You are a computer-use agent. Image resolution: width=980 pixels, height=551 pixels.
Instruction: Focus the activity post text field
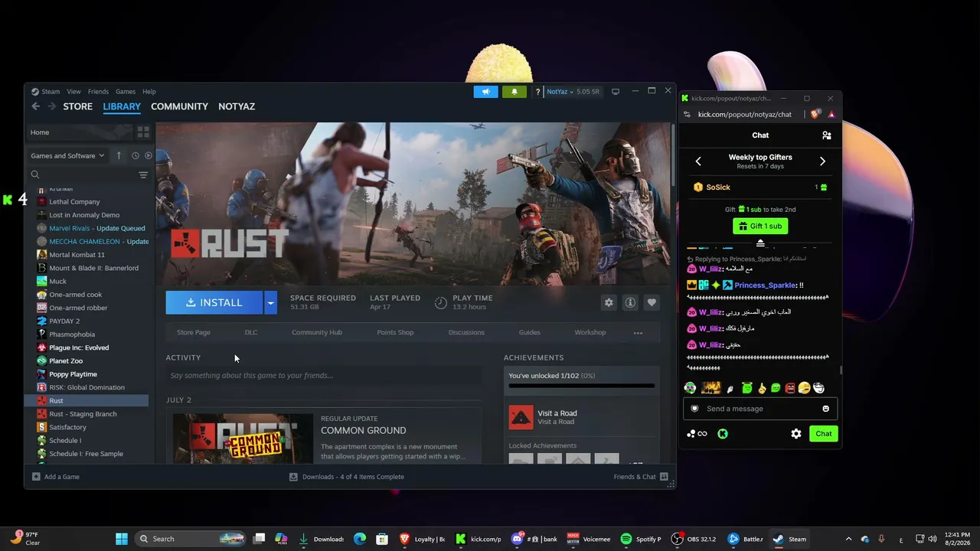click(325, 376)
